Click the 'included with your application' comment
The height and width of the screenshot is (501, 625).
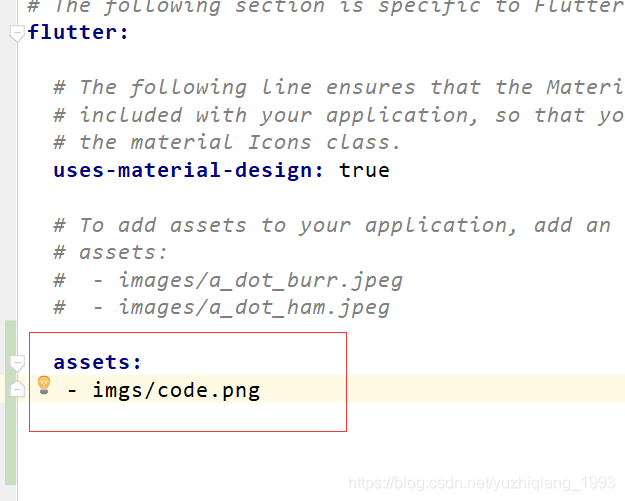point(339,116)
